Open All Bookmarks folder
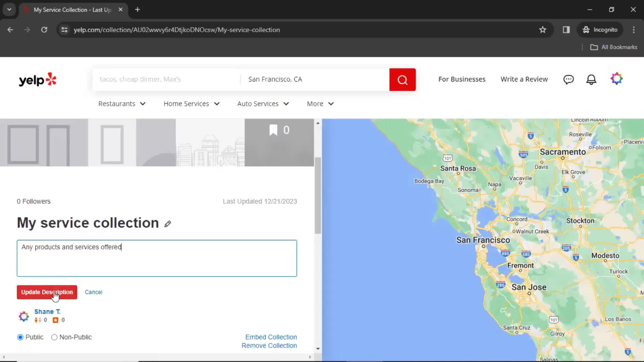This screenshot has height=362, width=644. (613, 47)
